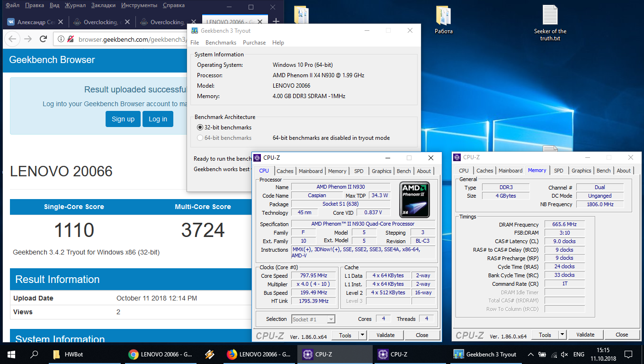Click the muted volume tray icon
Screen dimensions: 644x364
(x=564, y=354)
